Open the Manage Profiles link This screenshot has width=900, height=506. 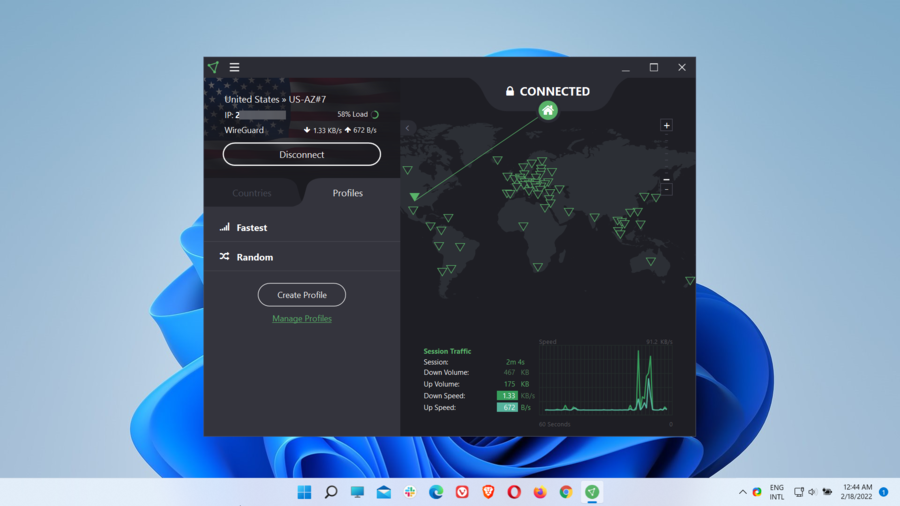click(302, 319)
